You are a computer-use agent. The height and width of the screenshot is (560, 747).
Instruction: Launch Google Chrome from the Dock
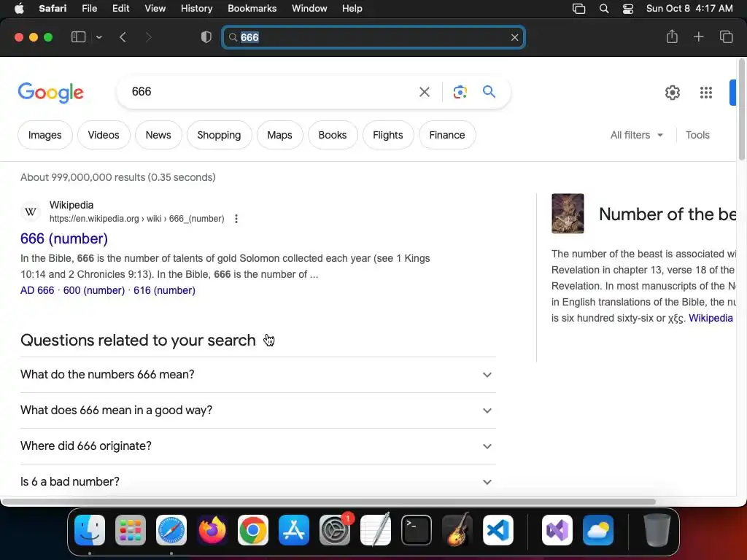[x=253, y=530]
